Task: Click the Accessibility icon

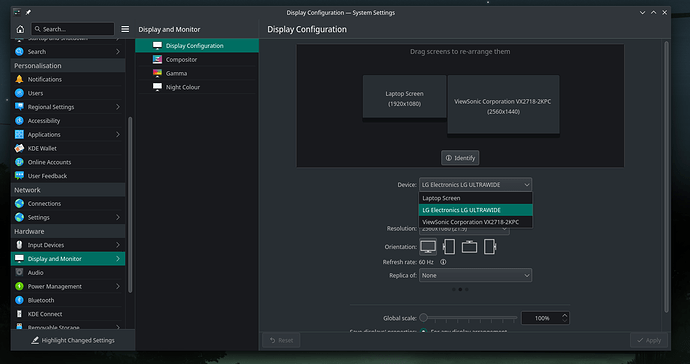Action: [19, 121]
